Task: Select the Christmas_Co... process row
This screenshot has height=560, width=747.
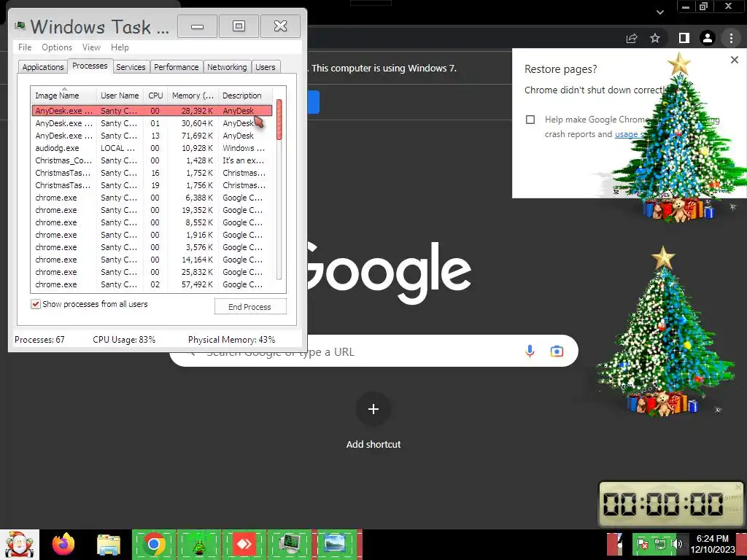Action: (x=152, y=160)
